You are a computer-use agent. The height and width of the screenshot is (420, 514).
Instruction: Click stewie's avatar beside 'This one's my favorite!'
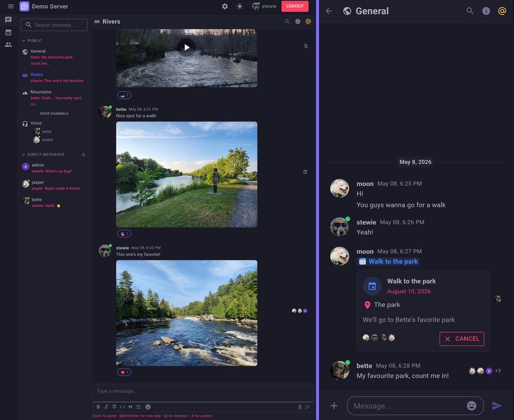(105, 251)
